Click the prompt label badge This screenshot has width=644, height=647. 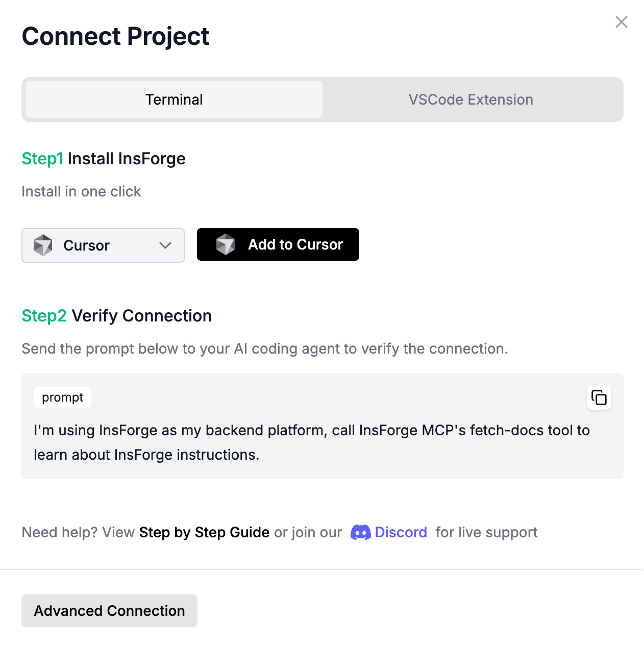pos(62,397)
